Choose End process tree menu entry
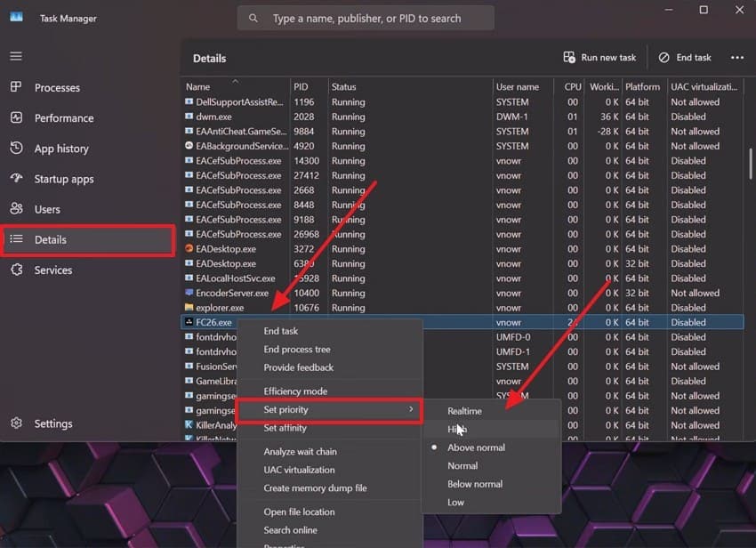 point(296,350)
